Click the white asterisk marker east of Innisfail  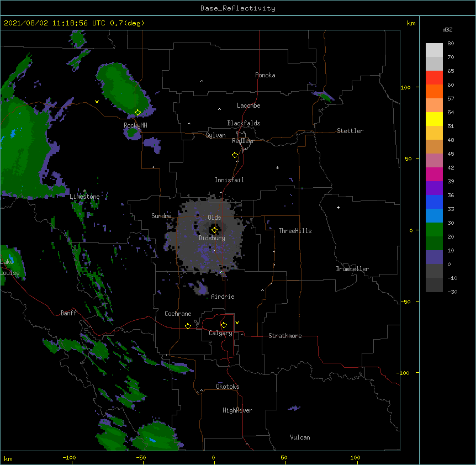[277, 167]
